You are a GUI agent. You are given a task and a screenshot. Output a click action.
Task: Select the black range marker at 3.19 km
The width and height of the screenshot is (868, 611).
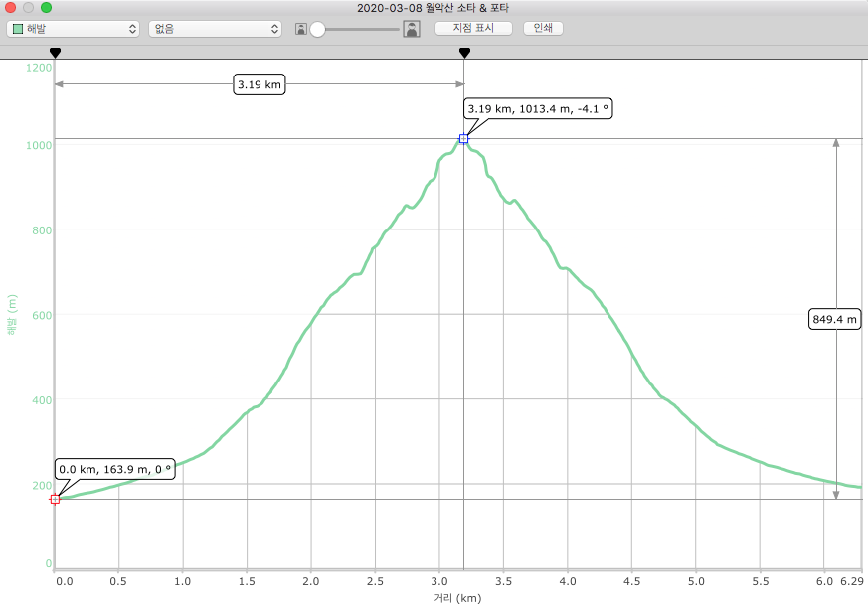click(x=463, y=52)
